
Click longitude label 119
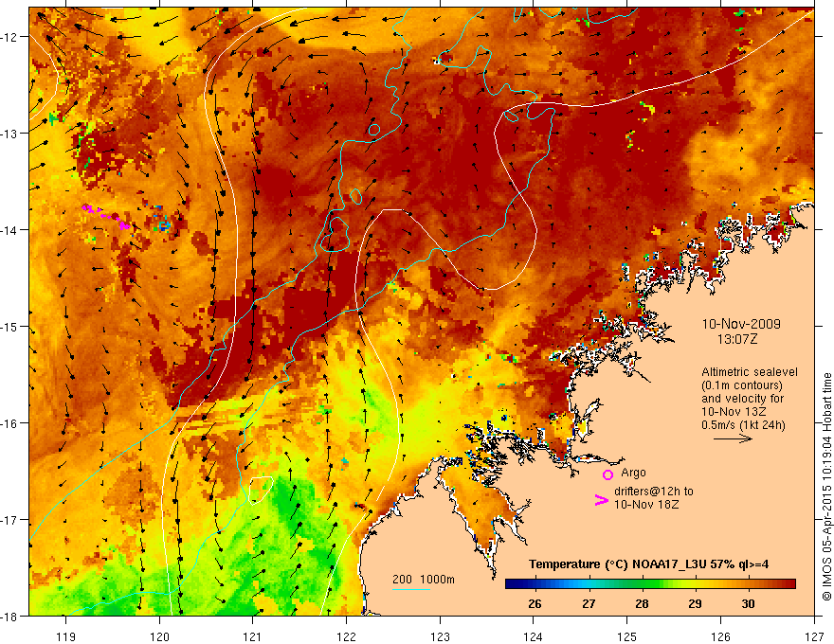coord(66,636)
